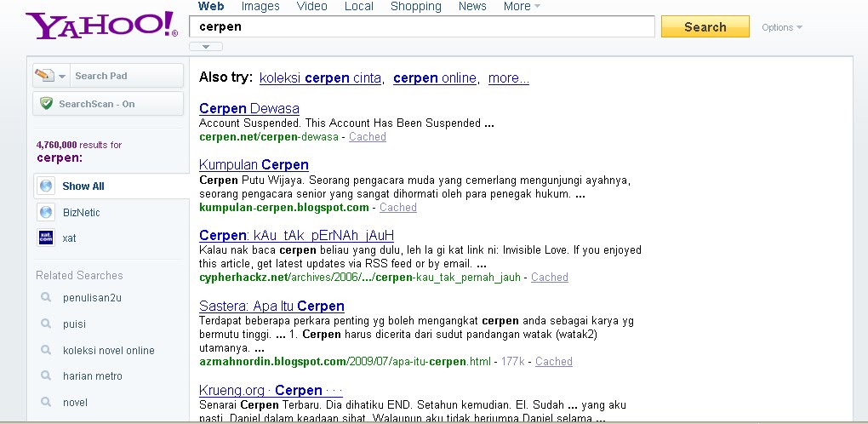Click inside the cerpen search box
Viewport: 868px width, 424px height.
click(x=422, y=26)
